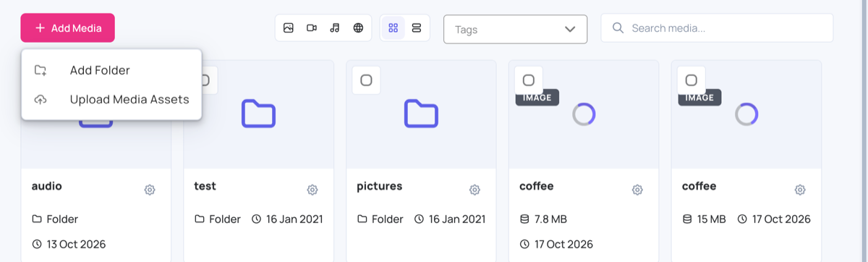
Task: Tick the 7.8 MB coffee image checkbox
Action: 529,80
